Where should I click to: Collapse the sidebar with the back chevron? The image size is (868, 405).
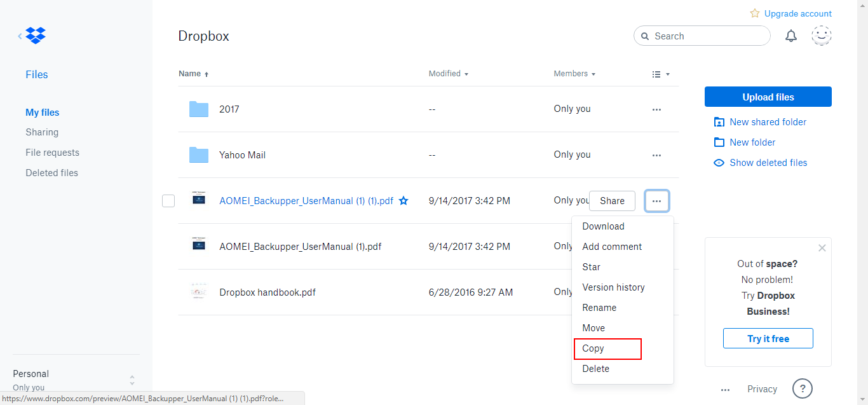point(20,36)
